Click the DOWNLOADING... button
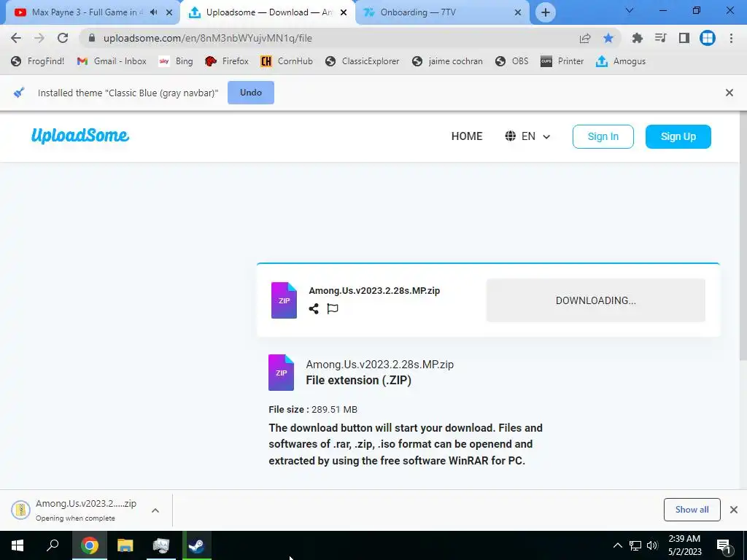This screenshot has width=747, height=560. tap(595, 300)
